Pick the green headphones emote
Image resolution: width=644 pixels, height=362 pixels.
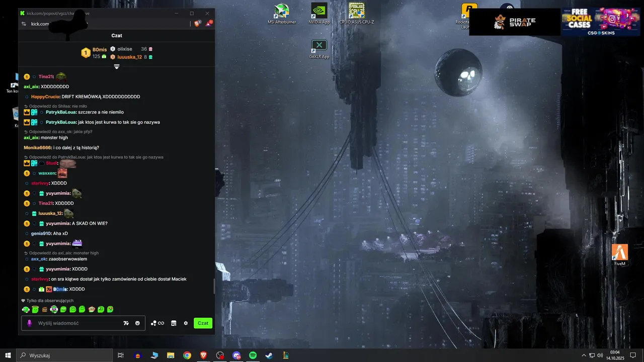pyautogui.click(x=26, y=309)
